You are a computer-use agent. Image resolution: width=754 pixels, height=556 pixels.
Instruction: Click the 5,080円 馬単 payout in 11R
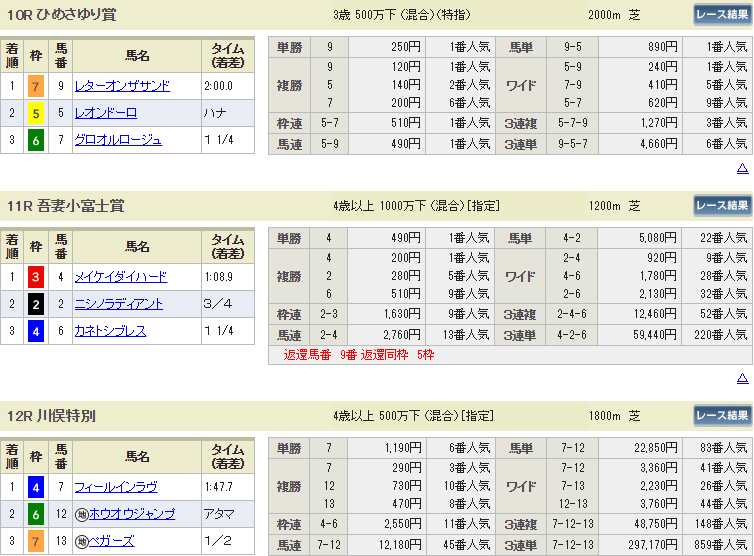coord(657,238)
